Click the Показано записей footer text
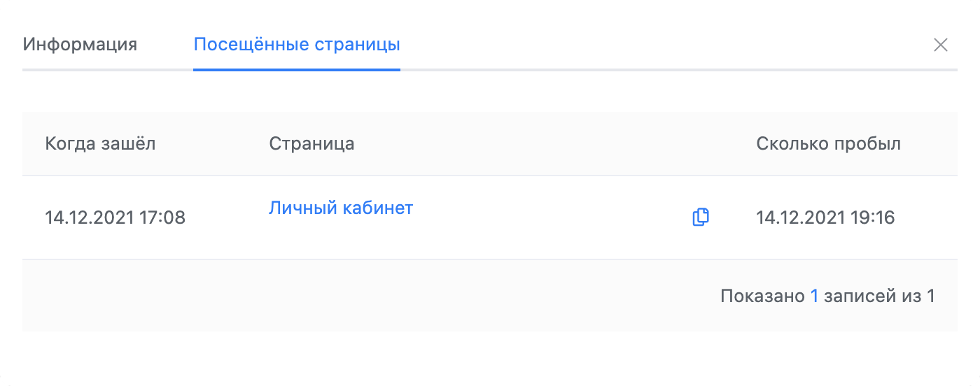Image resolution: width=980 pixels, height=386 pixels. 827,296
